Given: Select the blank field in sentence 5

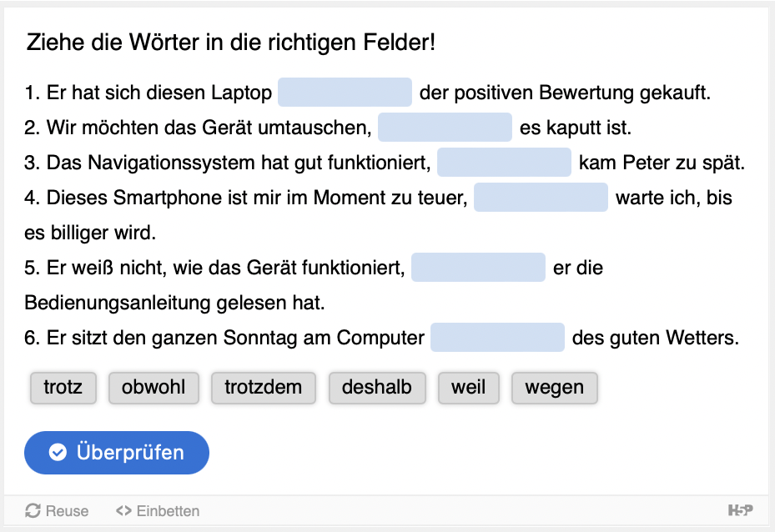Looking at the screenshot, I should click(x=478, y=269).
